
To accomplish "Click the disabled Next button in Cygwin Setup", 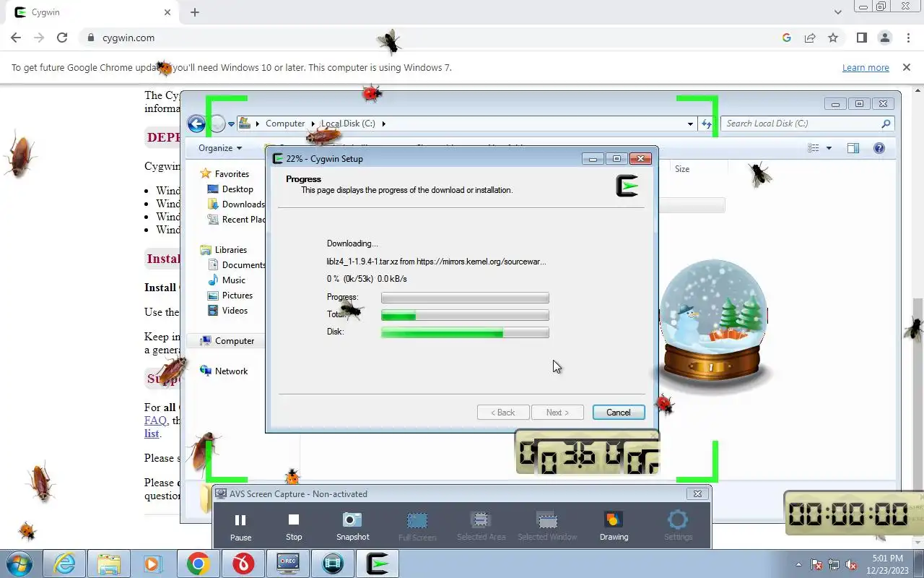I will pyautogui.click(x=557, y=413).
